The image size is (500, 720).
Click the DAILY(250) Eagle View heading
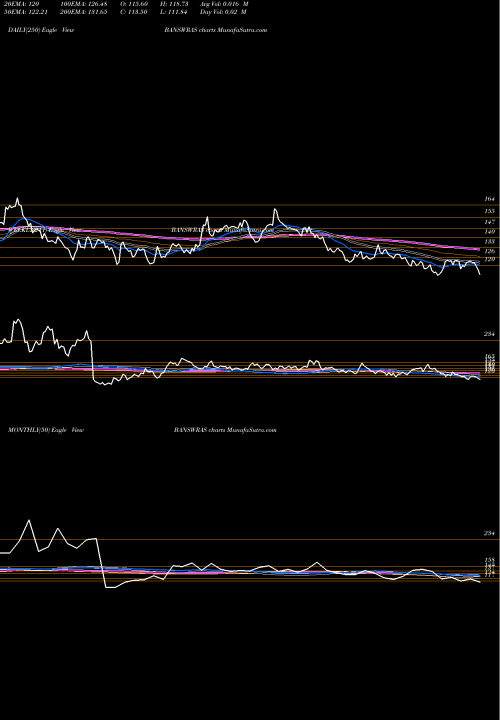(x=41, y=30)
